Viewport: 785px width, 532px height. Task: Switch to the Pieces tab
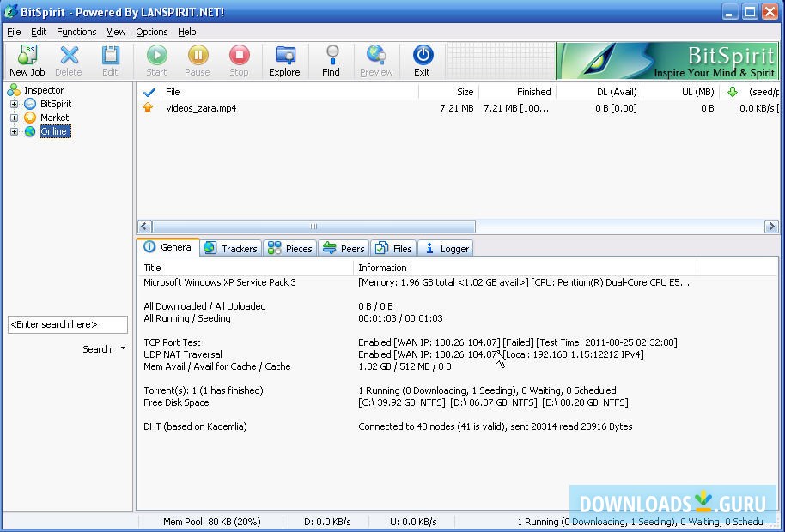click(x=290, y=249)
